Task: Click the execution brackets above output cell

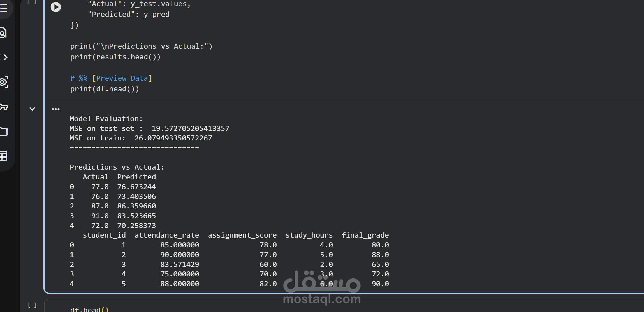Action: point(32,2)
